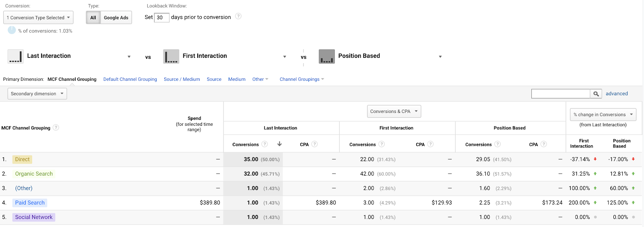Click the Last Interaction model icon

[16, 56]
